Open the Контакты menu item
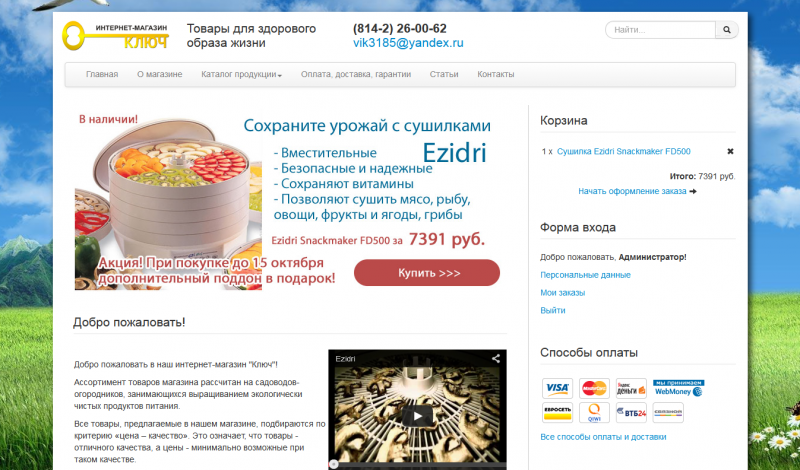 tap(495, 75)
